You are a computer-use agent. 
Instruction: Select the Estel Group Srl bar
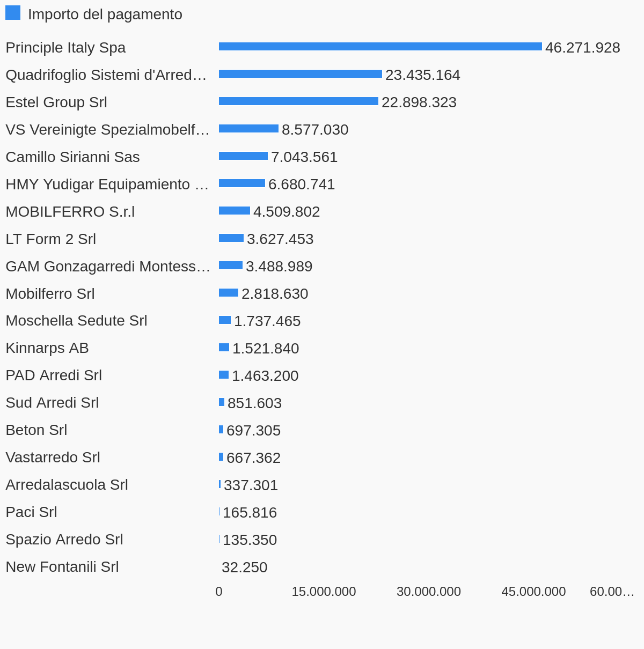click(x=298, y=101)
